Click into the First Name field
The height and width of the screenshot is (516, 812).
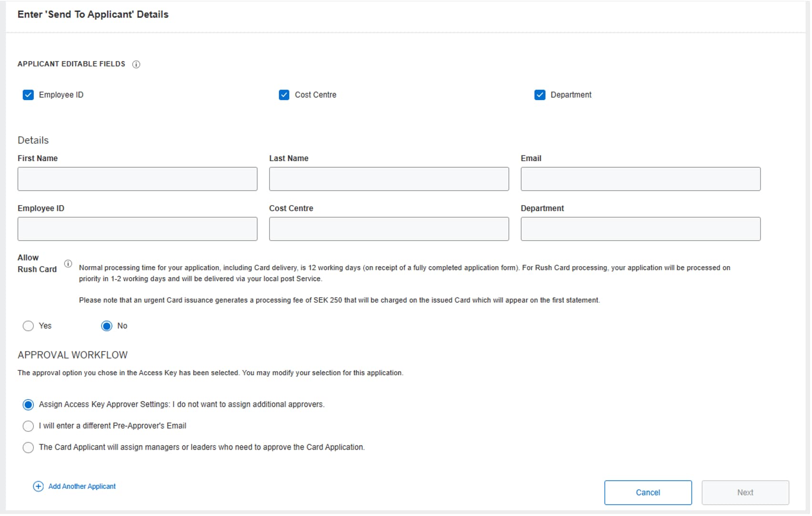coord(137,179)
